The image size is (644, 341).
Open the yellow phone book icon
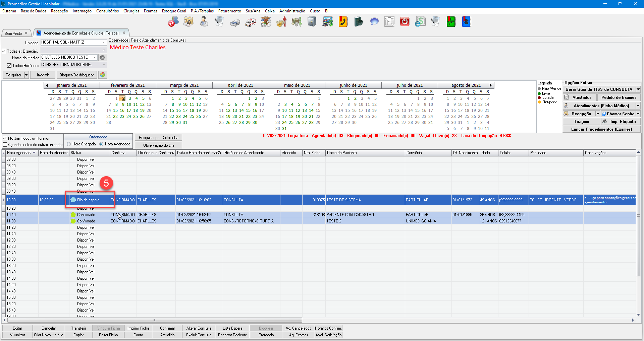[343, 22]
